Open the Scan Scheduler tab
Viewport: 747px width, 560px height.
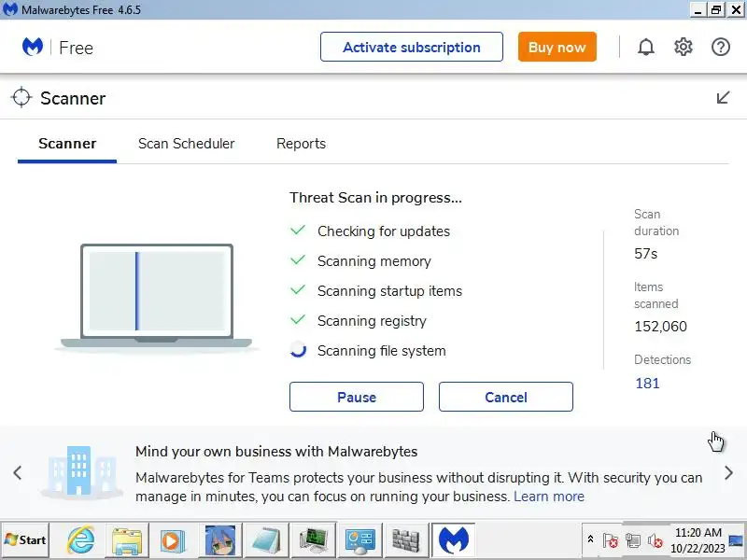point(186,144)
